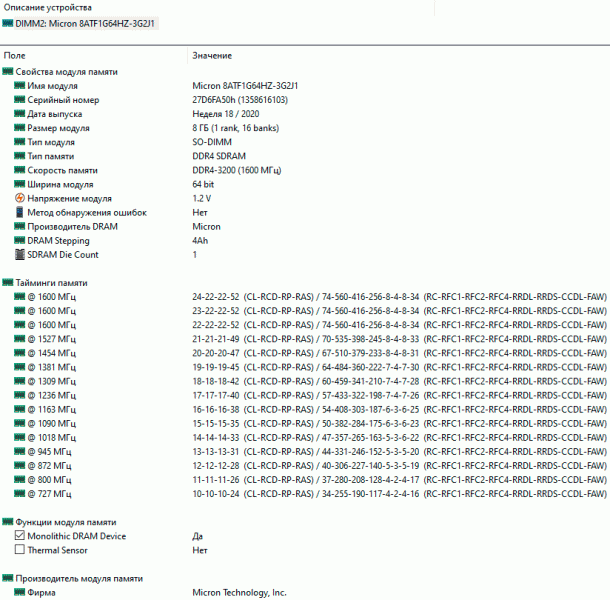Select the timing row starting with '10-10-10-24'

(400, 494)
